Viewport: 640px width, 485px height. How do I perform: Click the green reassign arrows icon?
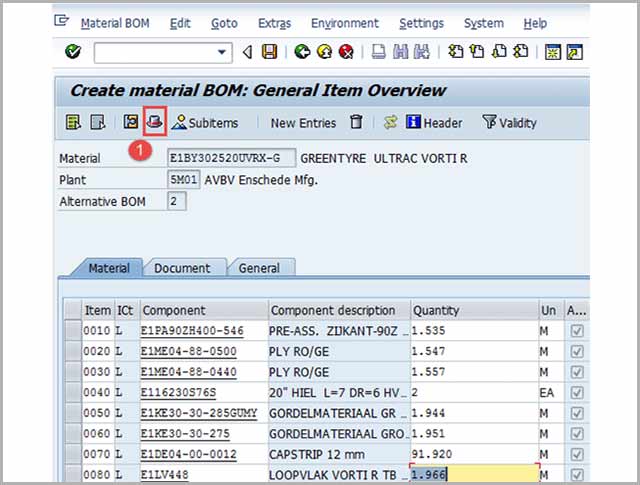[391, 122]
